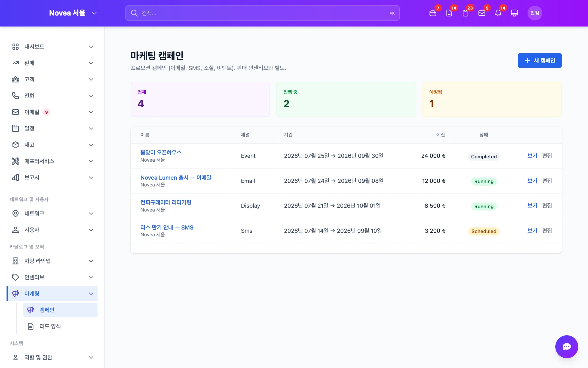Select the 캠페인 submenu item

point(60,310)
